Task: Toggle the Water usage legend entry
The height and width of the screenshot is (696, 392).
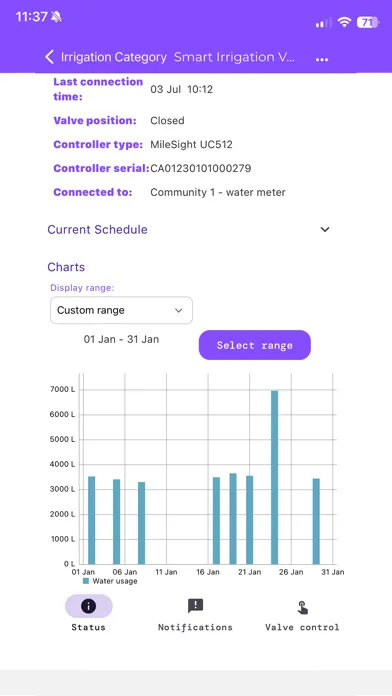Action: click(110, 581)
